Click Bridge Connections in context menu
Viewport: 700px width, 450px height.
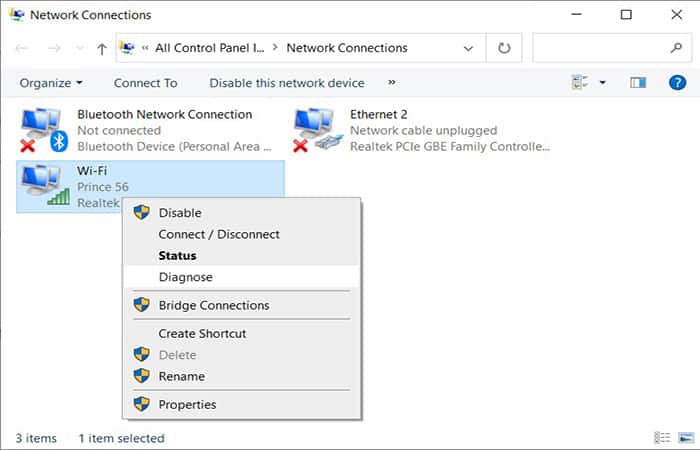pos(213,305)
